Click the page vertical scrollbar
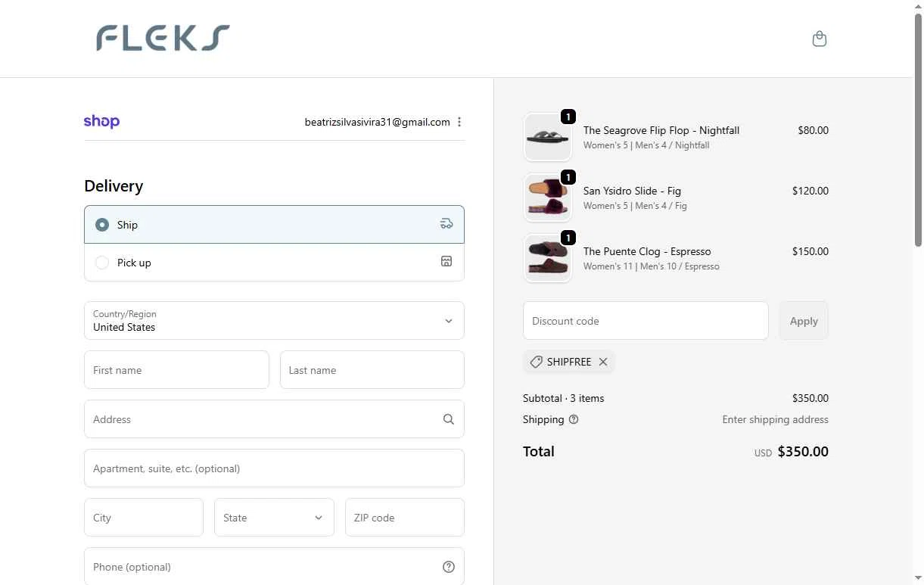The height and width of the screenshot is (585, 924). 918,129
